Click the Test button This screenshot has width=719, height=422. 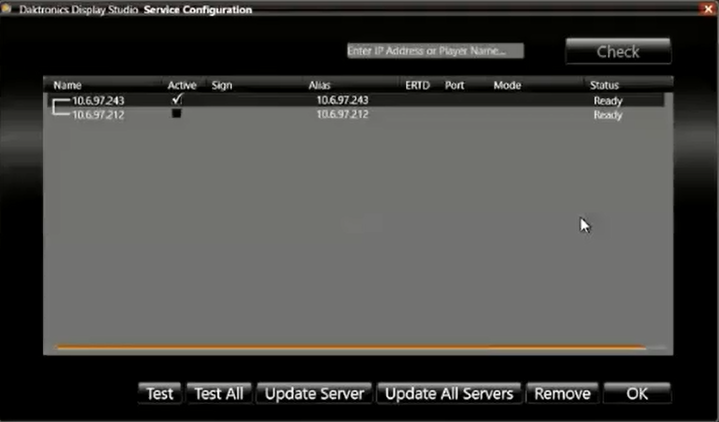tap(160, 394)
